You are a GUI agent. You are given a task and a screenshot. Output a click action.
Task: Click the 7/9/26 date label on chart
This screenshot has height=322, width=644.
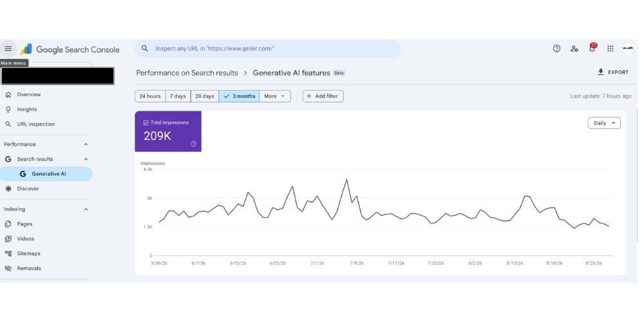357,263
